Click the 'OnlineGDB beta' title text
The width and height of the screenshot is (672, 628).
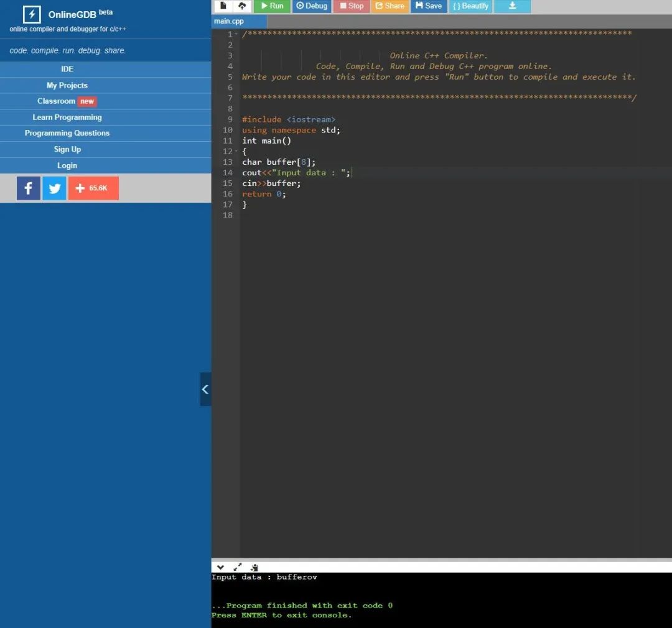[x=80, y=14]
